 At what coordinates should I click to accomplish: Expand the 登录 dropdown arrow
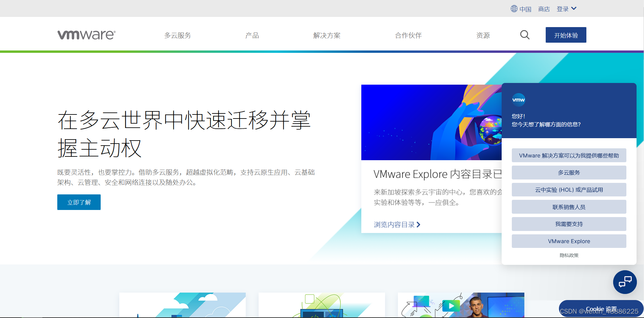tap(574, 8)
